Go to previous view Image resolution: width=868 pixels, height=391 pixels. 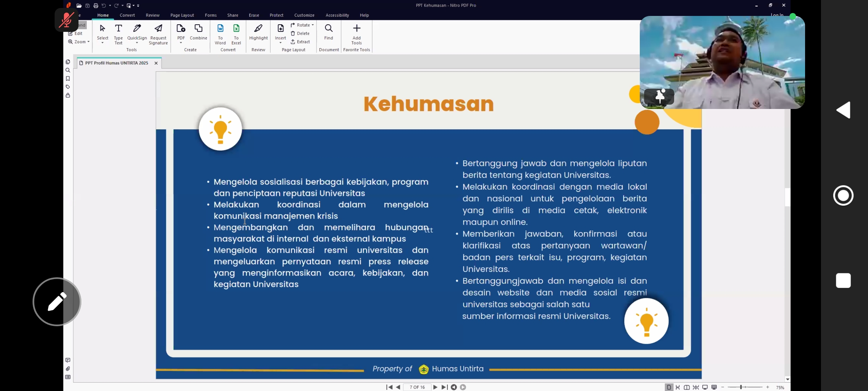(x=454, y=387)
